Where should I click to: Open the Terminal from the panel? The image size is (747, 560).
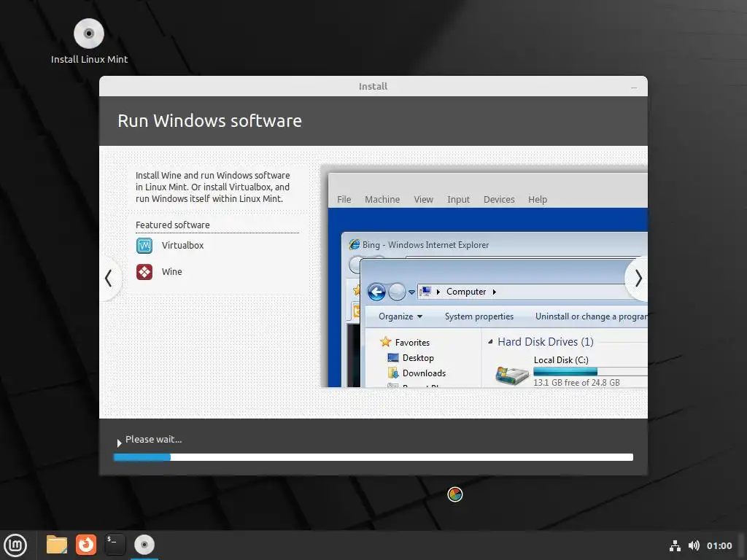(x=115, y=545)
